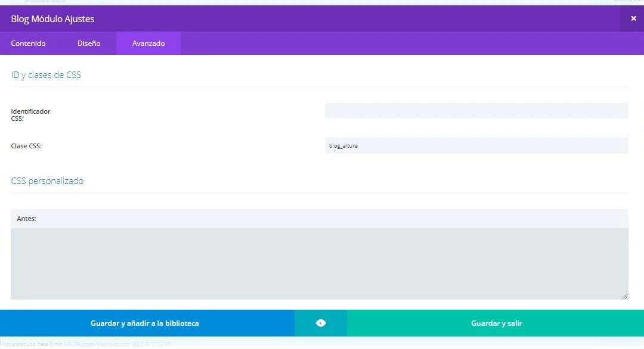Click the Identificador CSS label
644x349 pixels.
(x=30, y=114)
